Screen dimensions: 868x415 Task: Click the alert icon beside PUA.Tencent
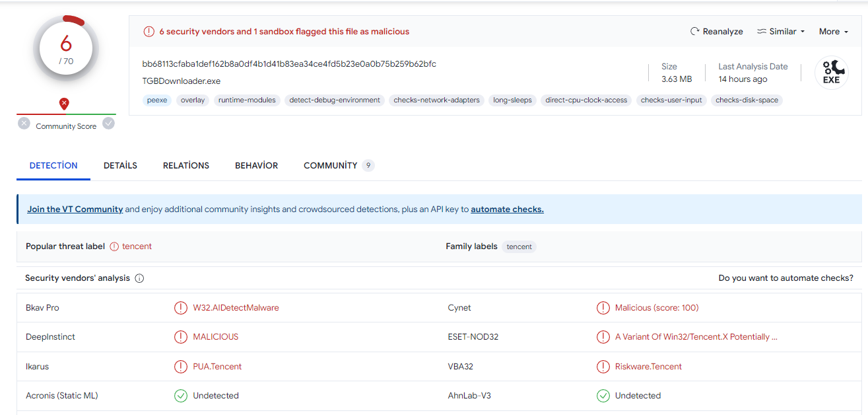pos(180,367)
